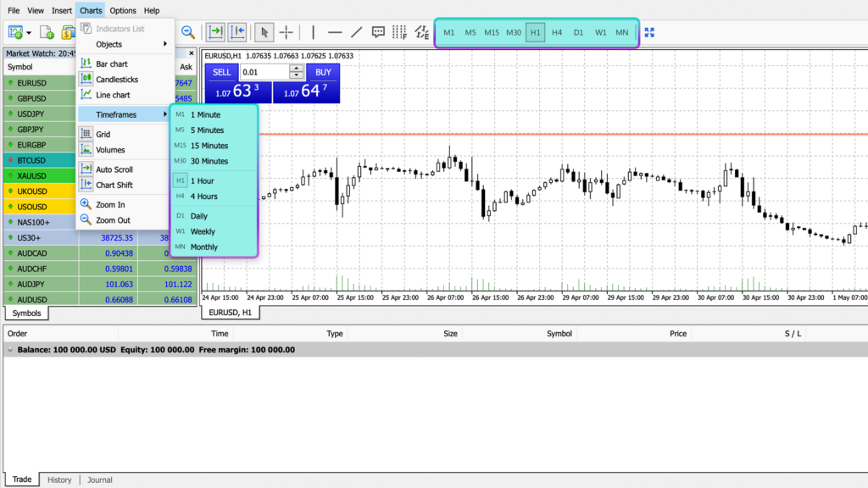Select the cursor arrow tool
The image size is (868, 488).
(264, 33)
